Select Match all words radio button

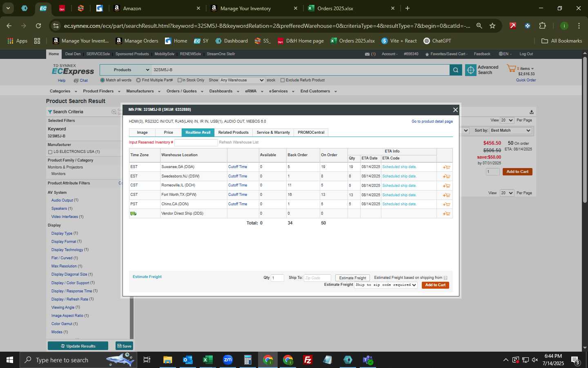tap(102, 80)
